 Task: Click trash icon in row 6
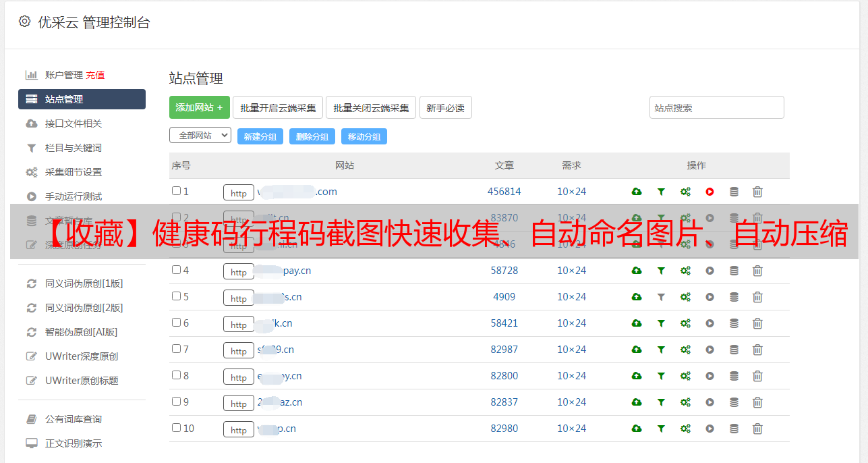click(757, 323)
